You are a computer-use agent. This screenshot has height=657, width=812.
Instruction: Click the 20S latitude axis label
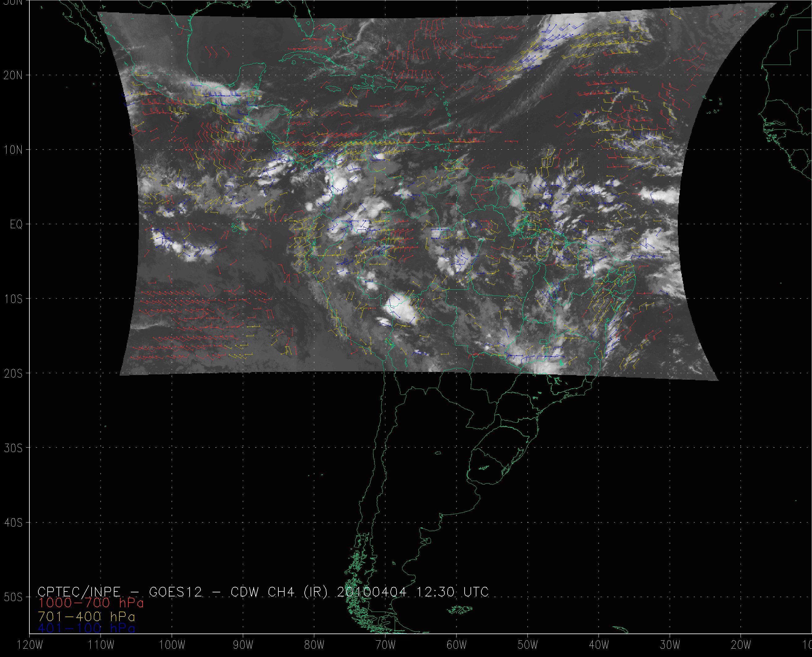click(x=13, y=373)
